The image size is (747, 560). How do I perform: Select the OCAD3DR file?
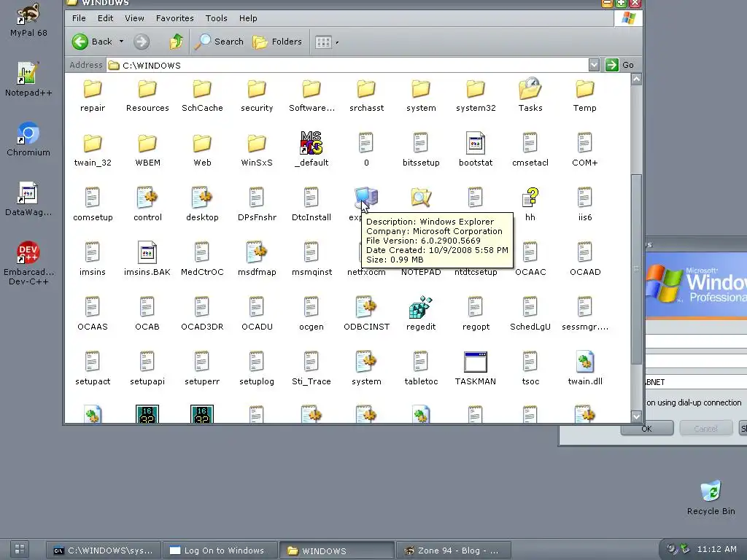click(202, 313)
